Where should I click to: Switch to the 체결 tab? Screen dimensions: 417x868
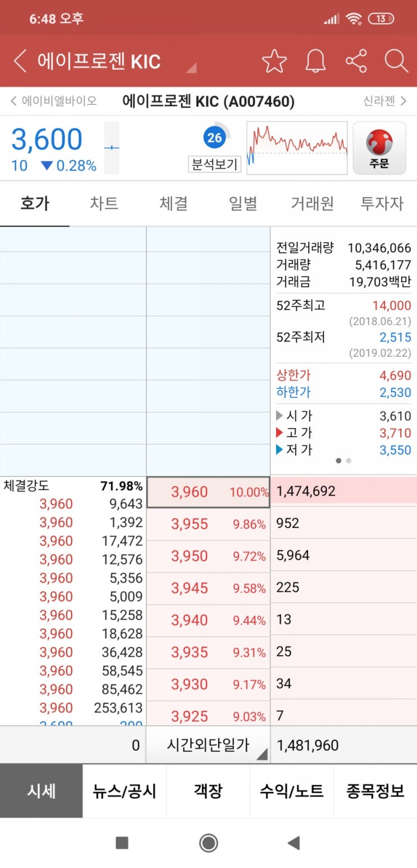point(173,203)
